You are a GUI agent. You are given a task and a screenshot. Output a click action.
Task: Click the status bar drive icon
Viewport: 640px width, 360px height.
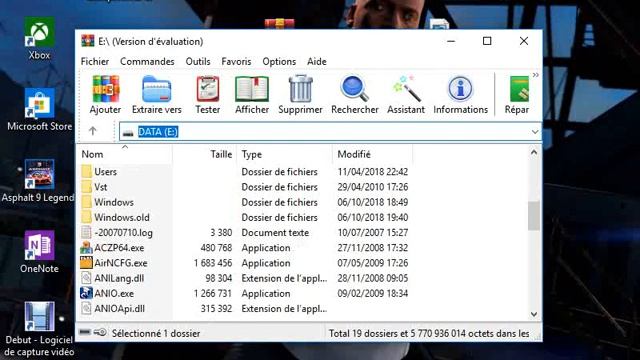[x=85, y=332]
